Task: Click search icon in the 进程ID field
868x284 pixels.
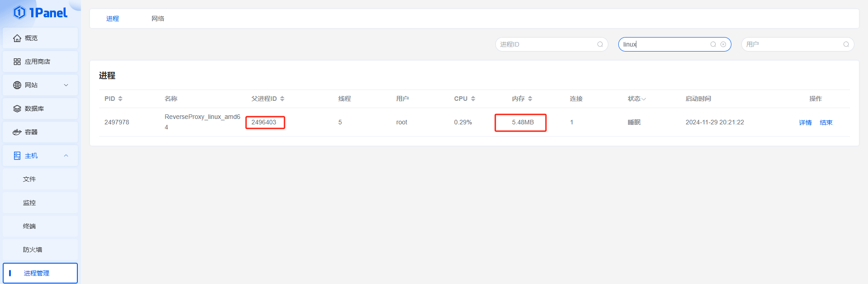Action: tap(600, 44)
